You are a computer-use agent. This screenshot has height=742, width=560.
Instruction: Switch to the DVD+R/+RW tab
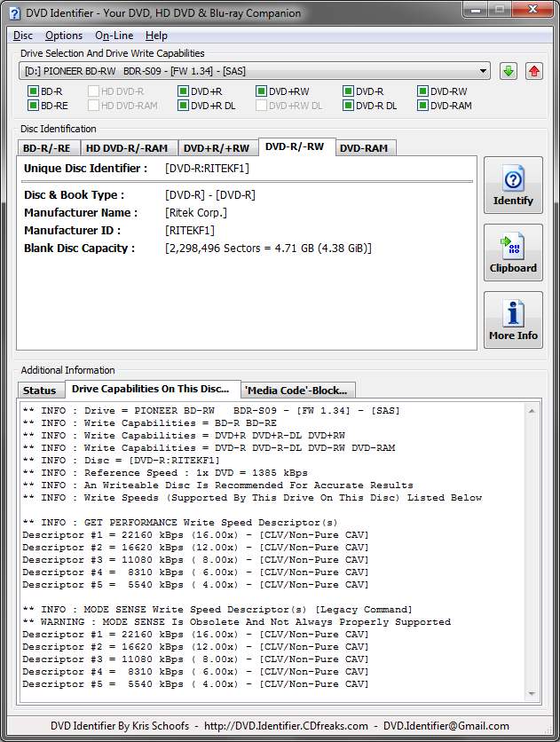(x=217, y=148)
